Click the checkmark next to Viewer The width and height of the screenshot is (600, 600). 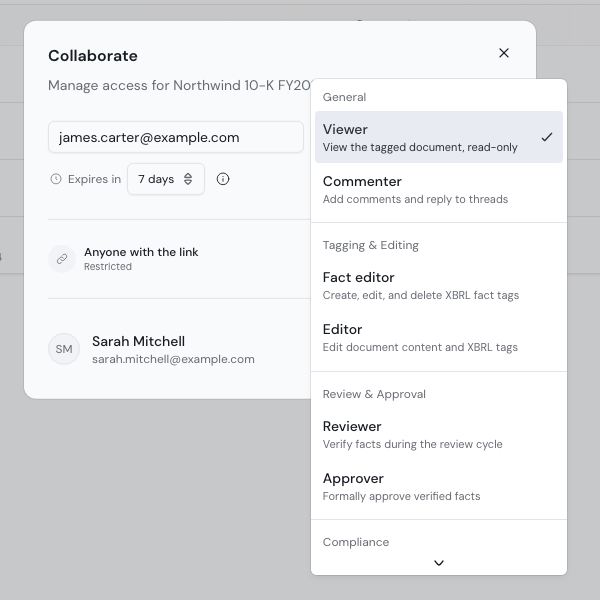tap(547, 137)
